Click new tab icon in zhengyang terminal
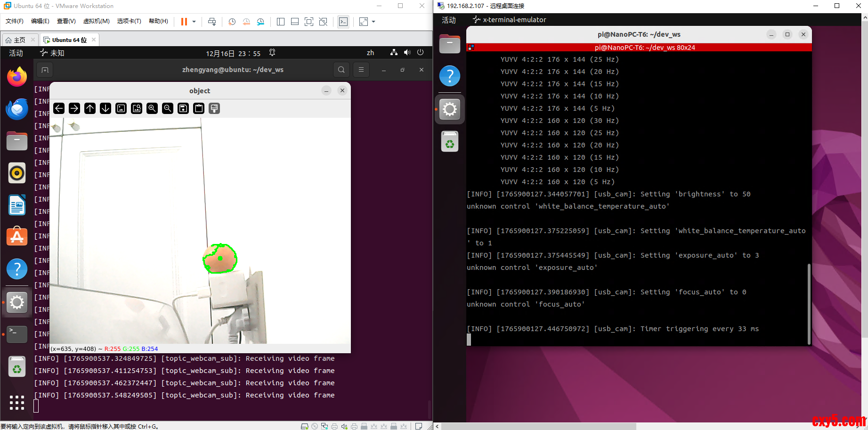 tap(45, 70)
